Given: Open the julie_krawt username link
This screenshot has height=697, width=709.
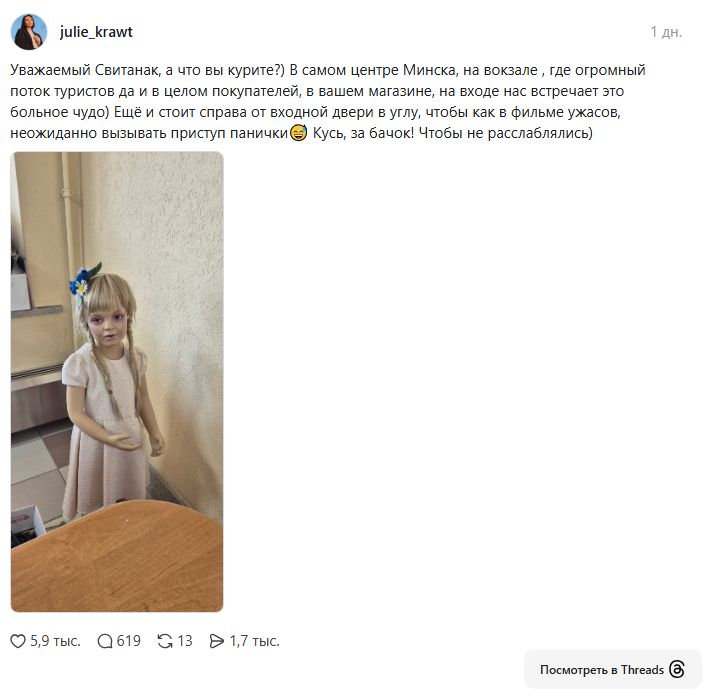Looking at the screenshot, I should pos(96,32).
